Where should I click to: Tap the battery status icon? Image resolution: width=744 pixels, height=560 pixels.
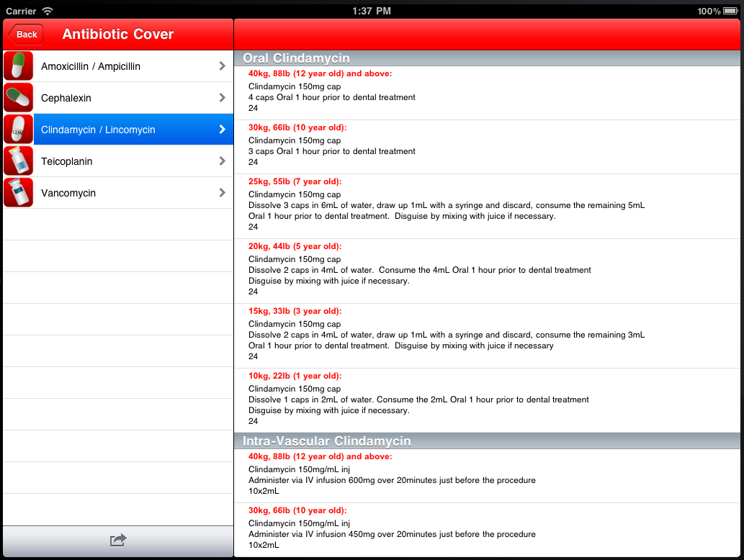[731, 11]
